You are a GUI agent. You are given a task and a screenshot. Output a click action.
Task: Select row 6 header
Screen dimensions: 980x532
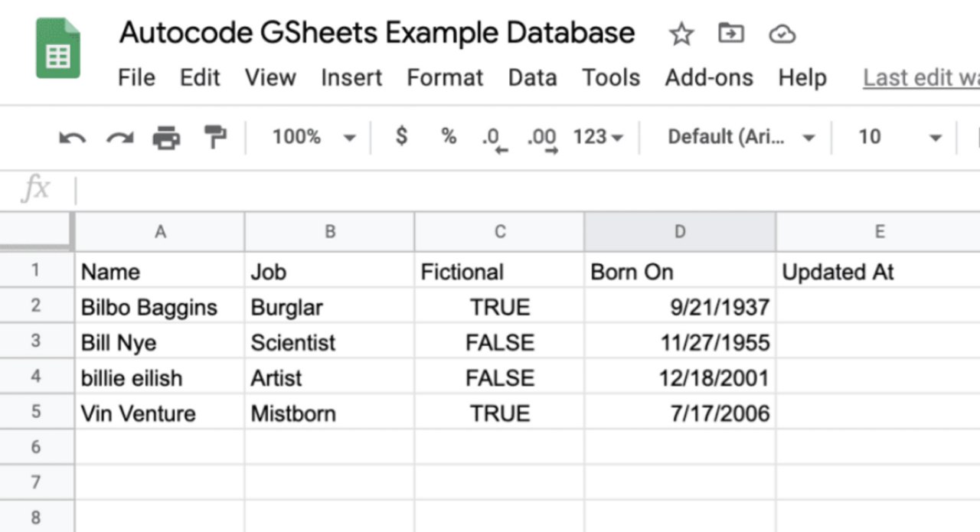point(36,446)
